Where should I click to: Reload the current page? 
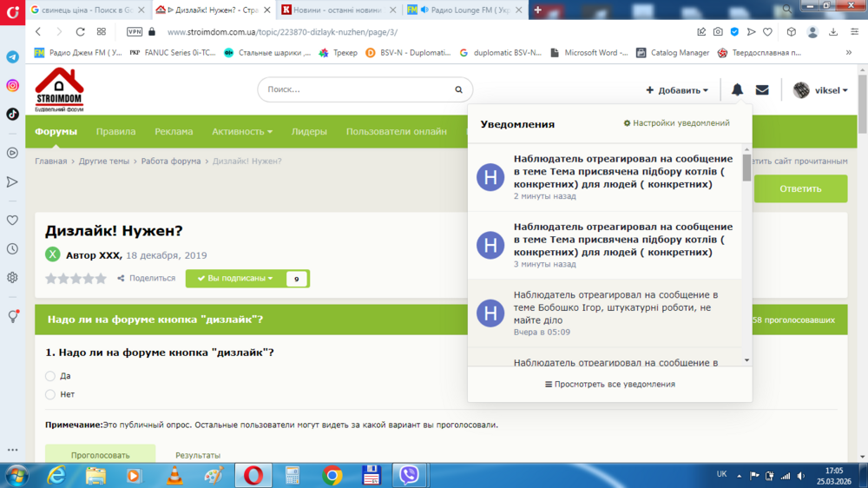(x=80, y=32)
